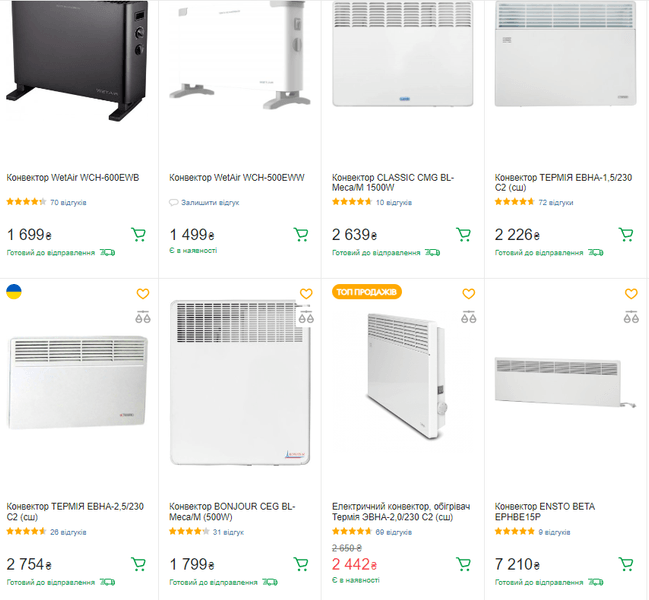Add WetAir WCH-500EWW convector to cart
The image size is (649, 600).
coord(301,235)
